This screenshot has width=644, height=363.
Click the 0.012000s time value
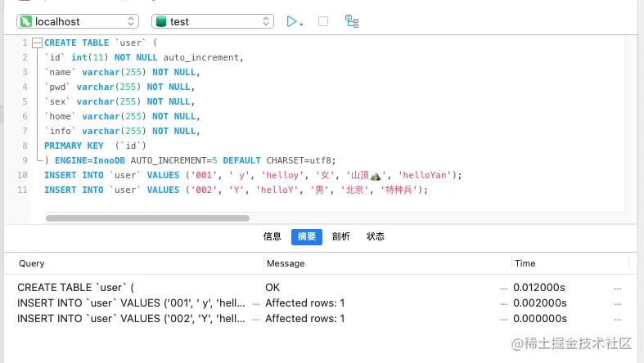(x=539, y=288)
